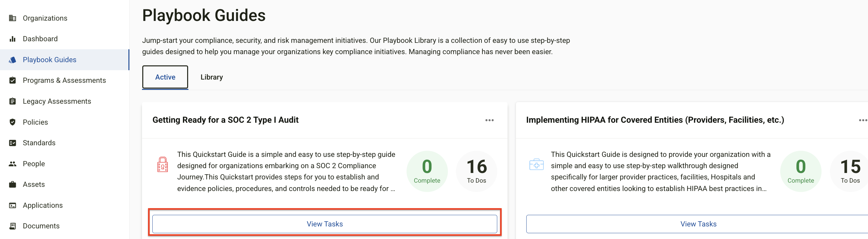The height and width of the screenshot is (239, 868).
Task: Click the Policies shield icon
Action: (13, 122)
